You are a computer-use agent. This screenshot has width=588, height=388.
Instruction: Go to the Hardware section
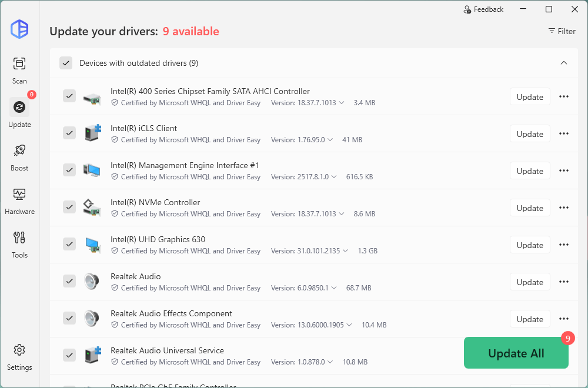[19, 200]
